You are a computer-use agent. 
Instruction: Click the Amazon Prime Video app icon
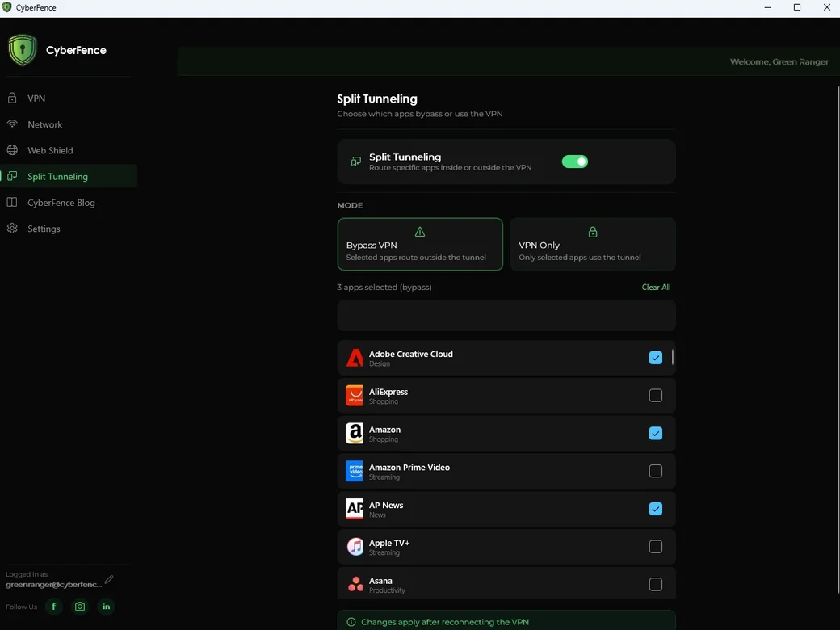[354, 471]
